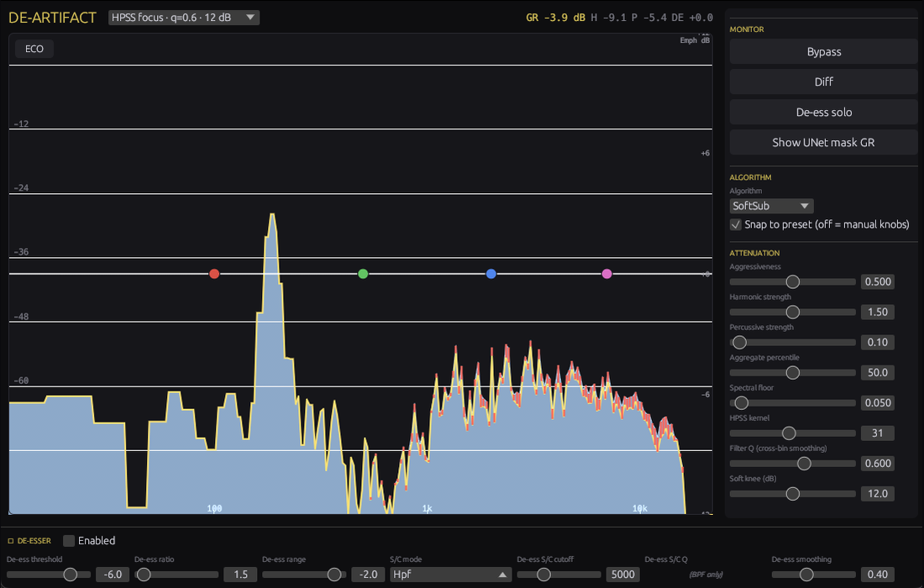
Task: Click the Soft knee value 12.0
Action: [878, 494]
